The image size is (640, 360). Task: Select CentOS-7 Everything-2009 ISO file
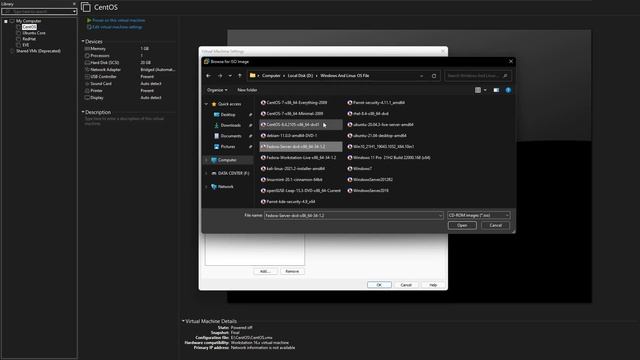point(294,103)
